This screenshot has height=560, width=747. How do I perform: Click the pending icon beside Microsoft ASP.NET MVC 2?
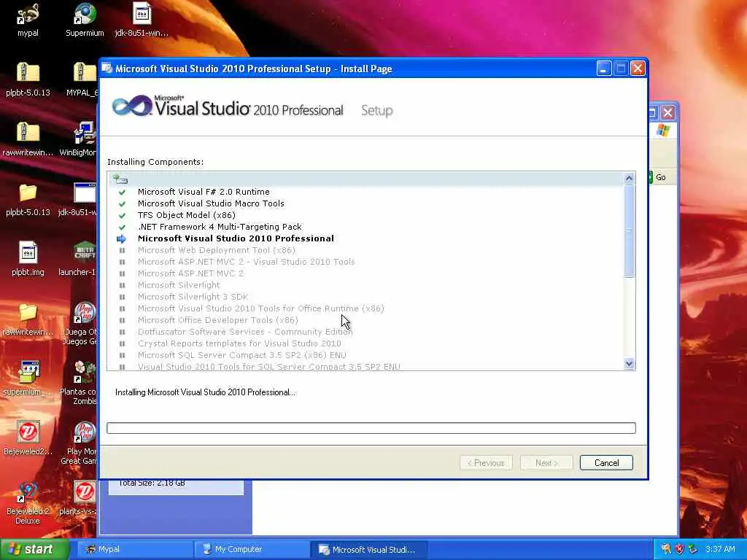[122, 273]
